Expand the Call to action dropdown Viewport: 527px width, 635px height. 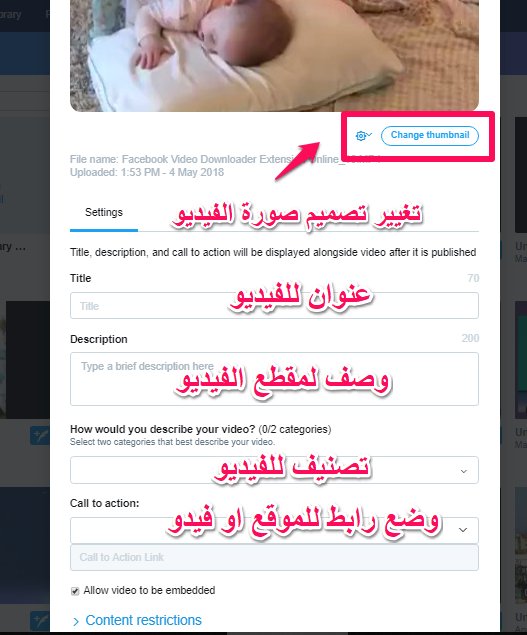[x=274, y=530]
